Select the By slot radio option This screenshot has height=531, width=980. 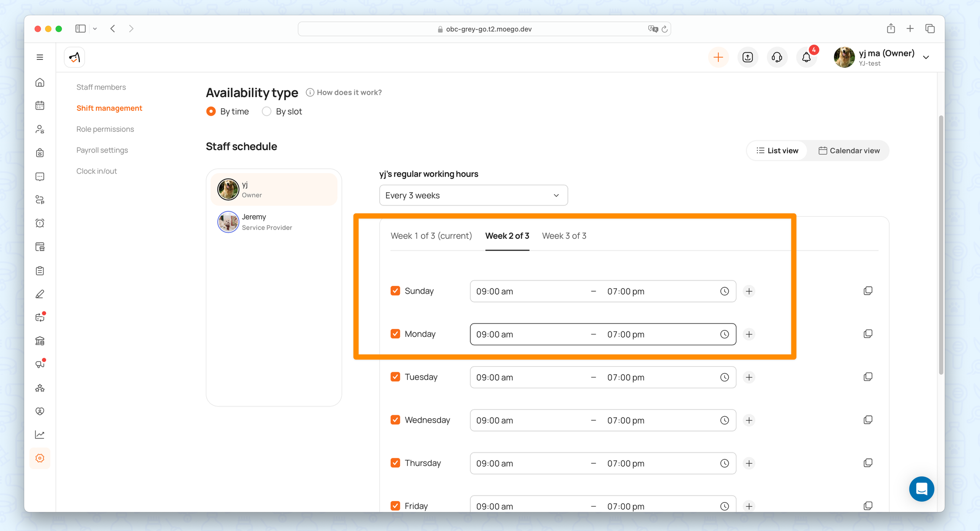[x=267, y=111]
